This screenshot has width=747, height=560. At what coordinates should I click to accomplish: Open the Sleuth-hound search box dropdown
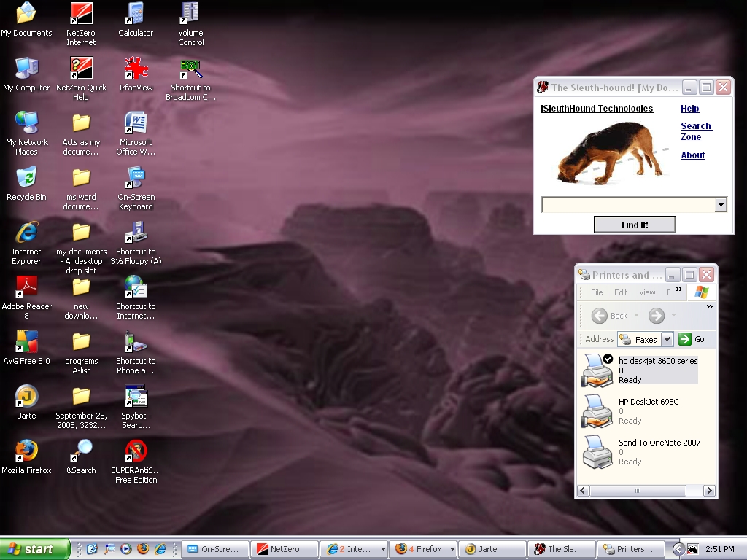click(x=721, y=205)
